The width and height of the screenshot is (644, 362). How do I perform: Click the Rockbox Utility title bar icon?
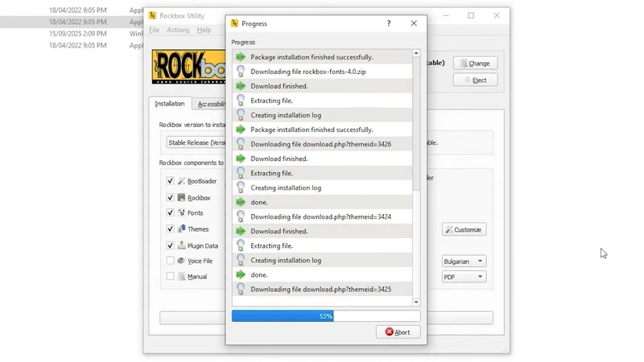152,15
